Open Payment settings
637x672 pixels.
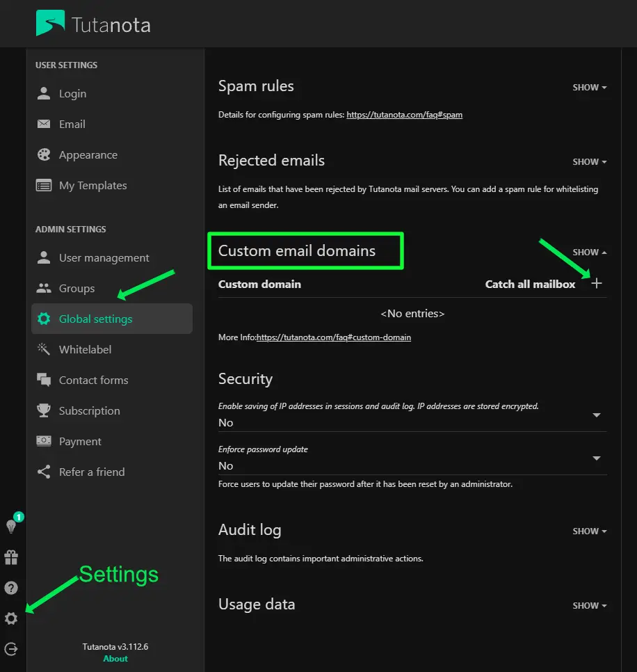[112, 441]
